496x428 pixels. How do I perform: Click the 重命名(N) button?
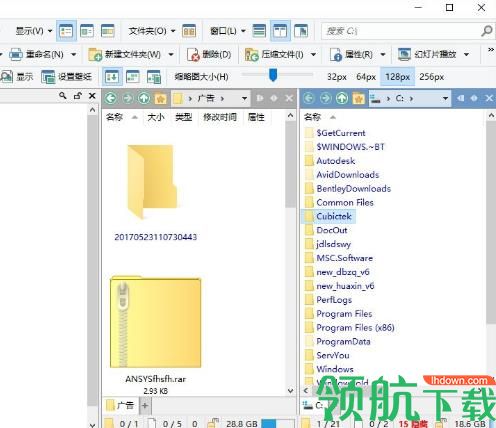click(x=37, y=54)
